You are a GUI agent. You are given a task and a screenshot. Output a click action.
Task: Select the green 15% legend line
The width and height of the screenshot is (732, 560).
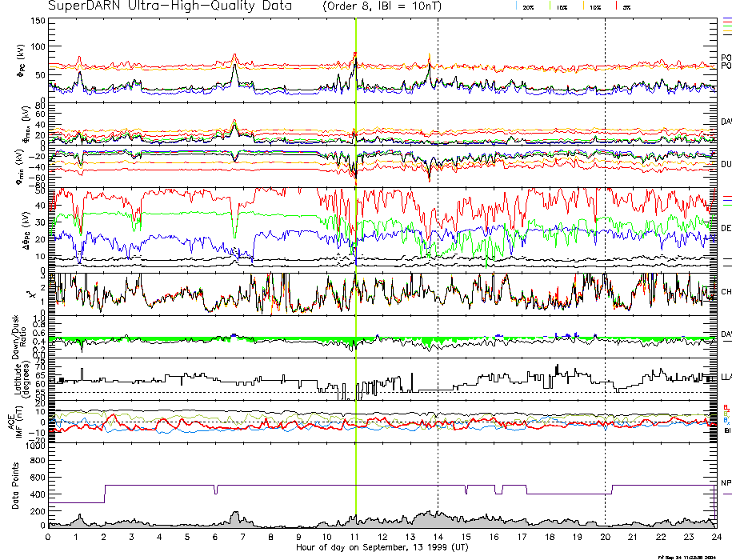coord(550,6)
